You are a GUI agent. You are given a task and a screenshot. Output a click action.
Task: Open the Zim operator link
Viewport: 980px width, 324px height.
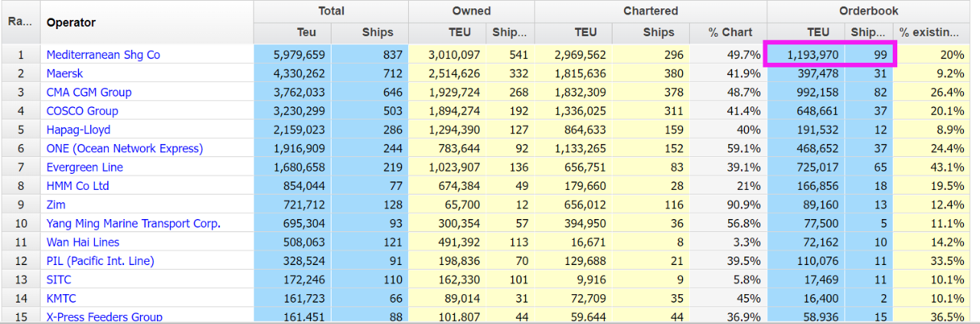[x=56, y=205]
